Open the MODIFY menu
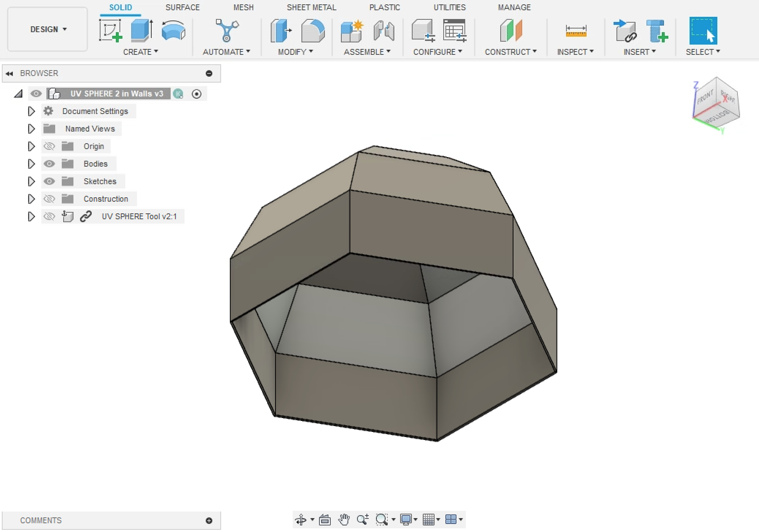Screen dimensions: 759x532 point(296,52)
